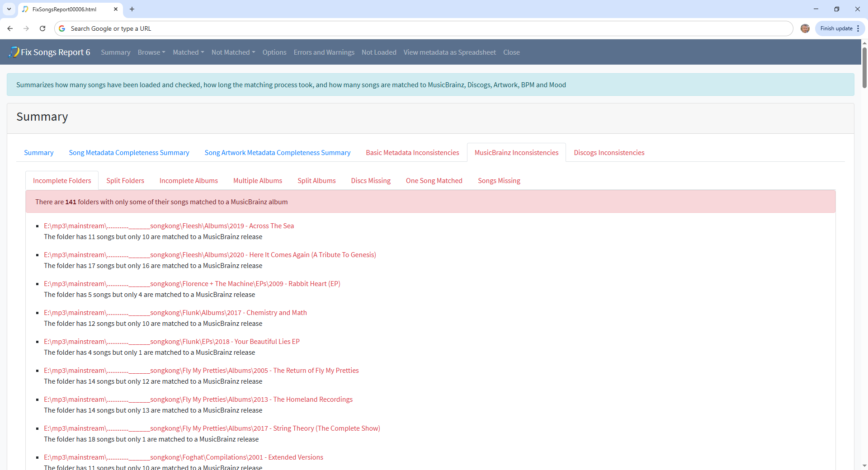This screenshot has height=470, width=868.
Task: Reload the page with the refresh icon
Action: pos(42,28)
